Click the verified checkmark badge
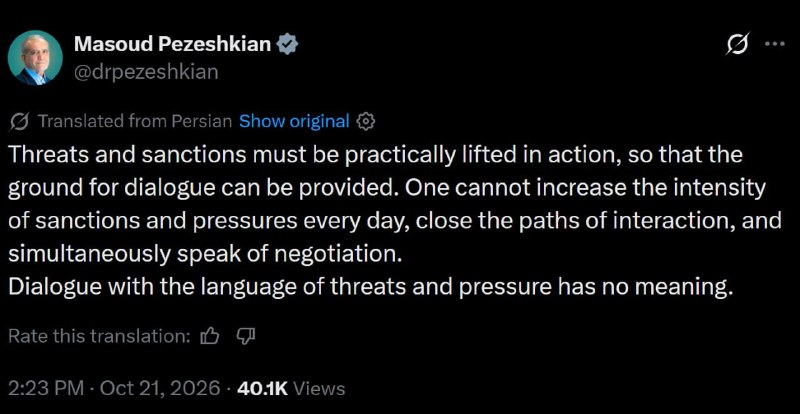Viewport: 800px width, 414px height. [x=287, y=45]
